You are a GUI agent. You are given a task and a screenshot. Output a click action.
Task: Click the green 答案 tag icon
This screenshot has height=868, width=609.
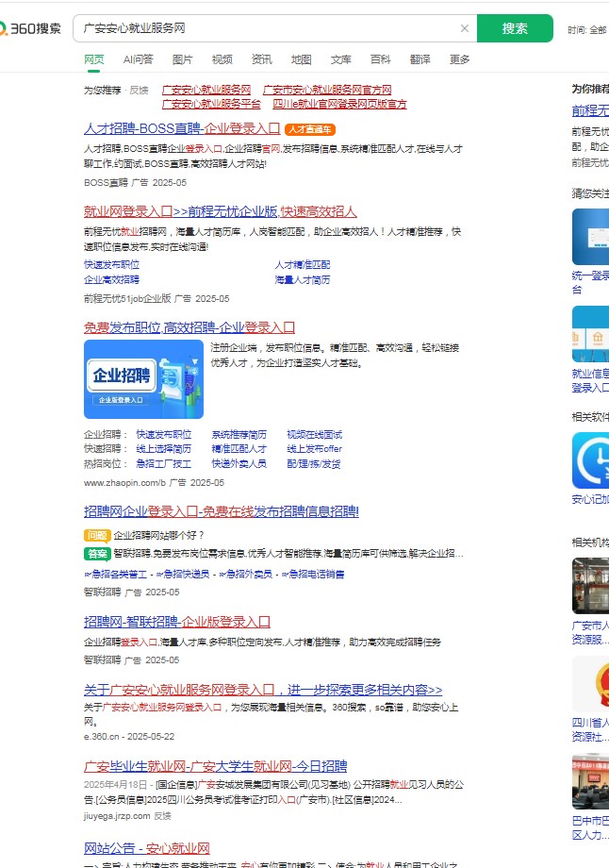click(97, 553)
